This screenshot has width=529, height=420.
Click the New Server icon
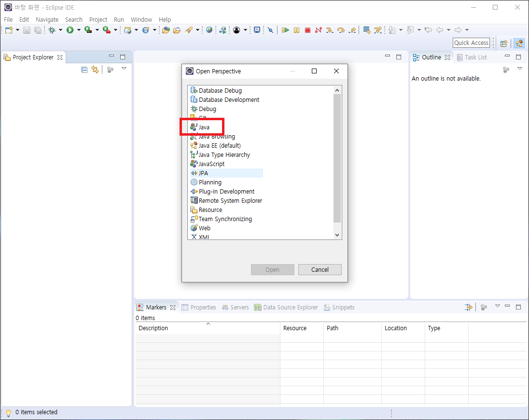click(127, 30)
